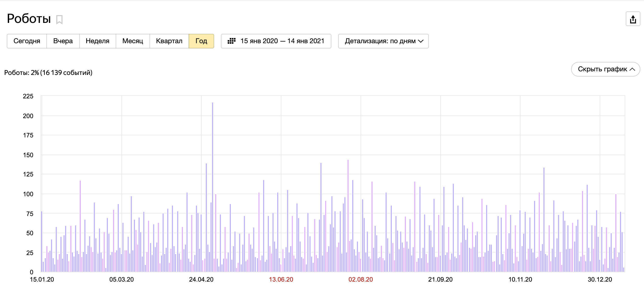
Task: Select the Сегодня period tab
Action: (x=27, y=41)
